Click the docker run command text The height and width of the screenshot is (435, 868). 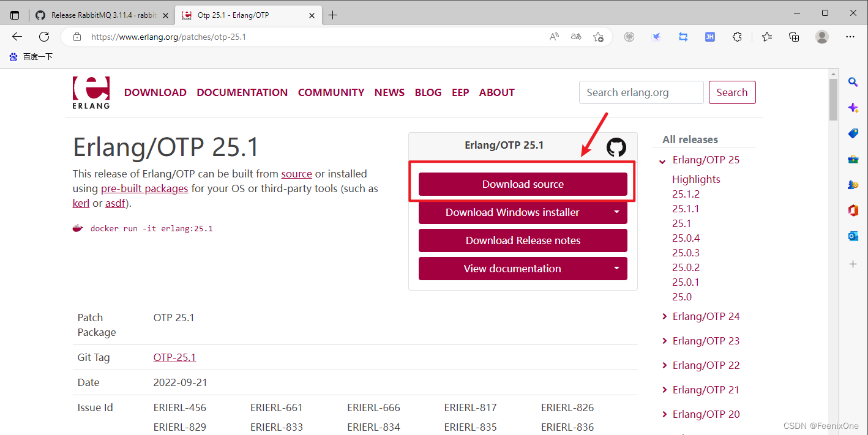click(151, 228)
